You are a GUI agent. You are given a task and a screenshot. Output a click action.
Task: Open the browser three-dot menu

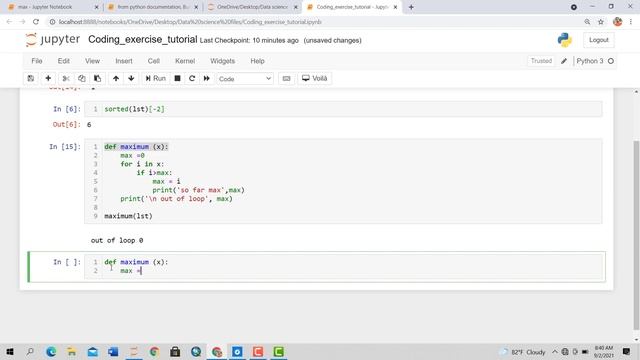(631, 22)
